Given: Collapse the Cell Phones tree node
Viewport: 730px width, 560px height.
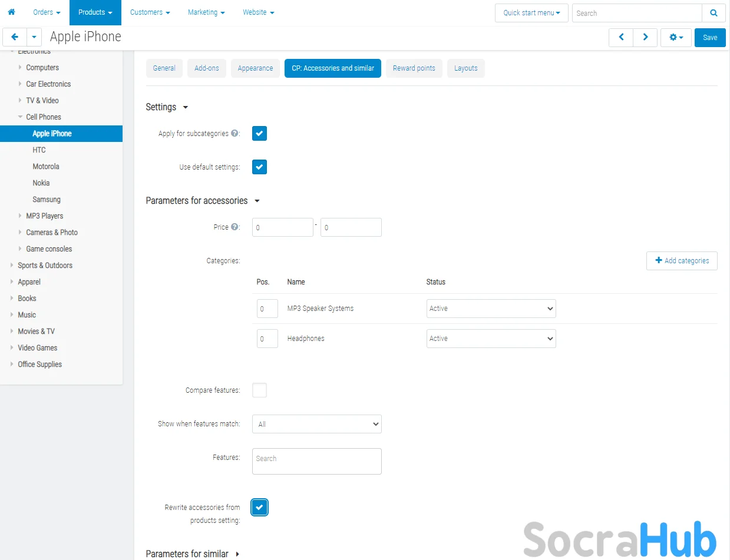Looking at the screenshot, I should [21, 117].
